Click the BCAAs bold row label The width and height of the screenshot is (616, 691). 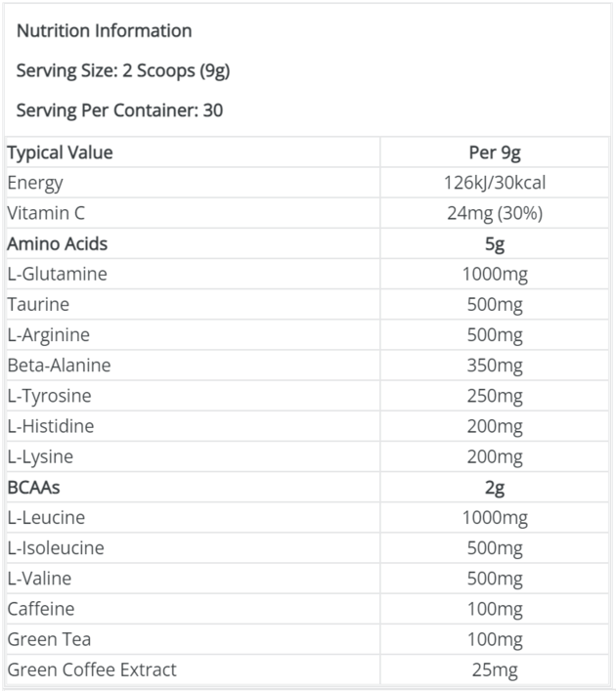coord(33,488)
